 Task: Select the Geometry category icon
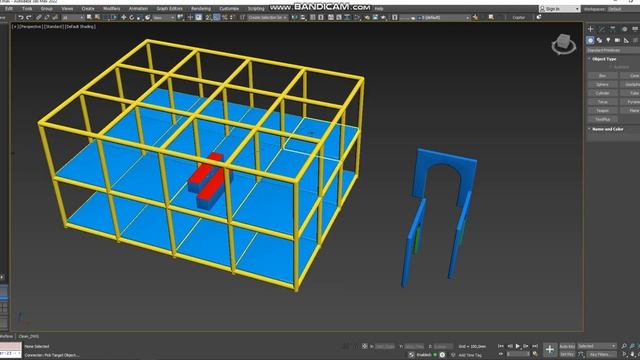(x=590, y=40)
